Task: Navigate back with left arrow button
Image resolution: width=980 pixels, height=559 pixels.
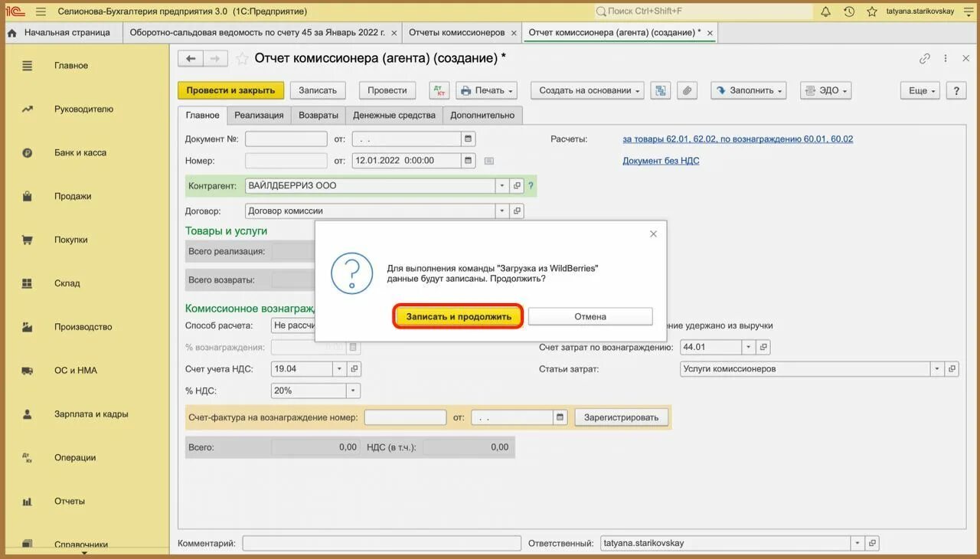Action: click(191, 58)
